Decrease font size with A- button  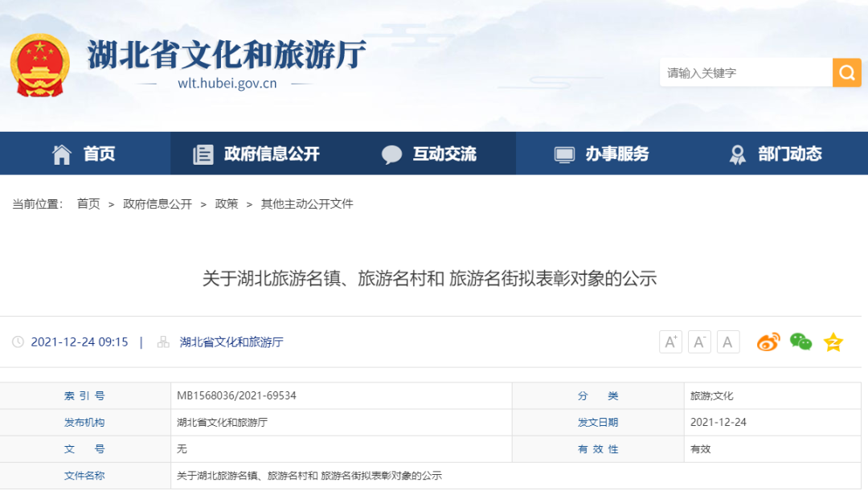tap(699, 342)
